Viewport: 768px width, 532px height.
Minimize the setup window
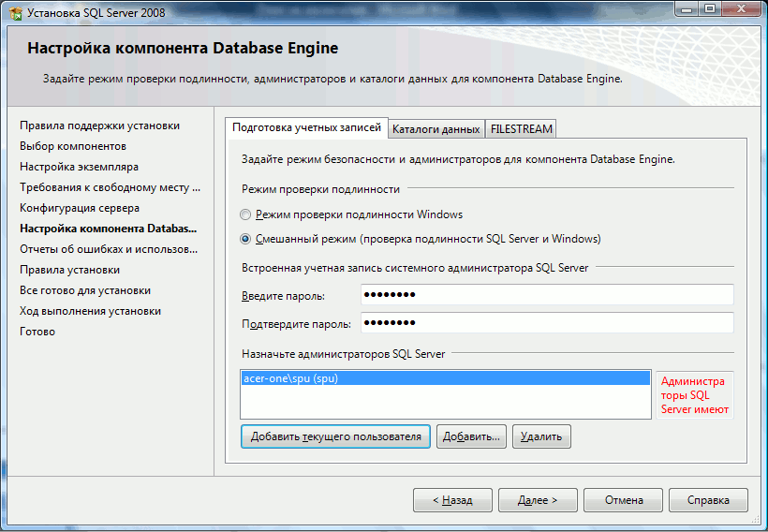pos(687,9)
